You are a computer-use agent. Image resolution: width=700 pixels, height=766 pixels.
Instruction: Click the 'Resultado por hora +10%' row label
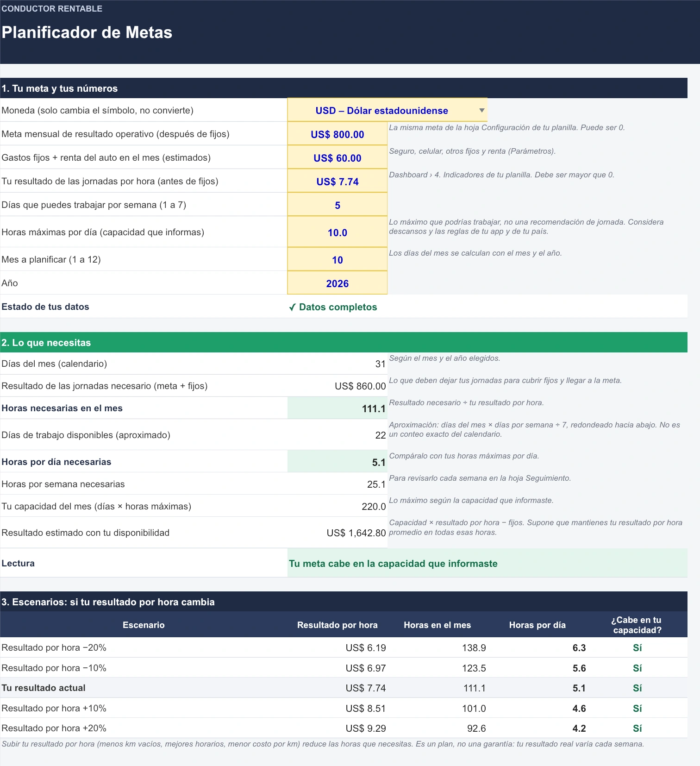click(54, 708)
